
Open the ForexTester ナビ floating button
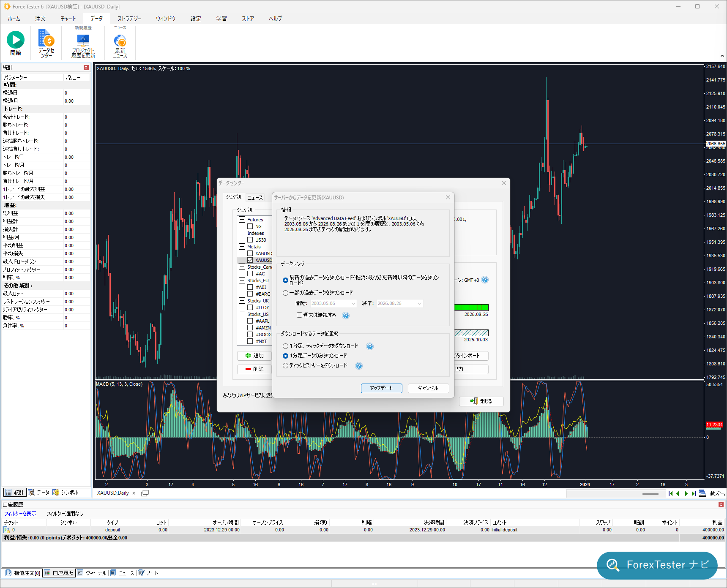(657, 565)
